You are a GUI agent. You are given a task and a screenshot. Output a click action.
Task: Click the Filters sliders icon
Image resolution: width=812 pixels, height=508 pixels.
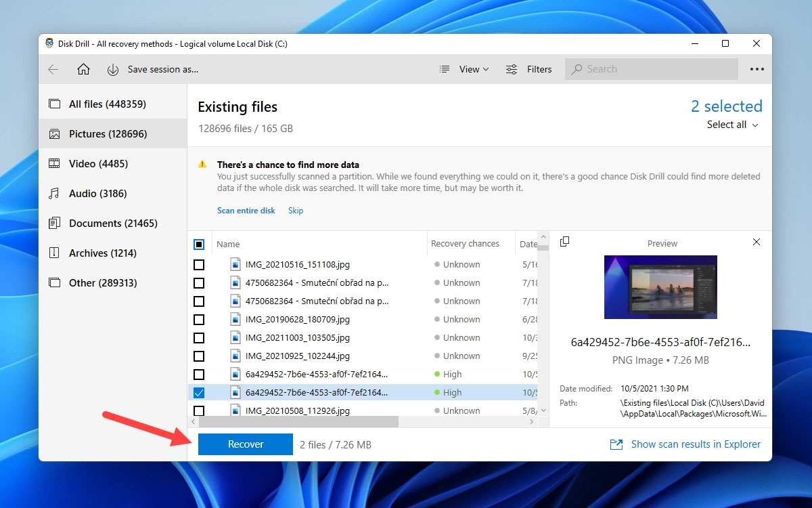pos(512,69)
